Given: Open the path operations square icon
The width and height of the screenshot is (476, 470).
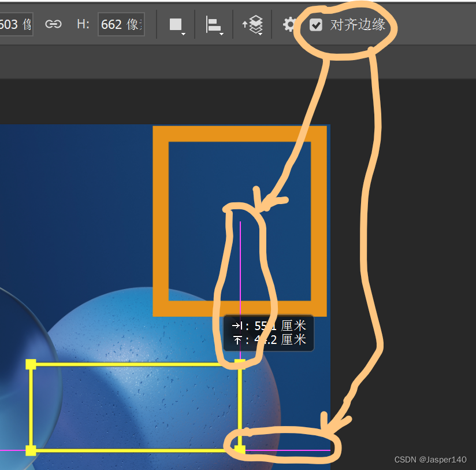Looking at the screenshot, I should tap(177, 25).
